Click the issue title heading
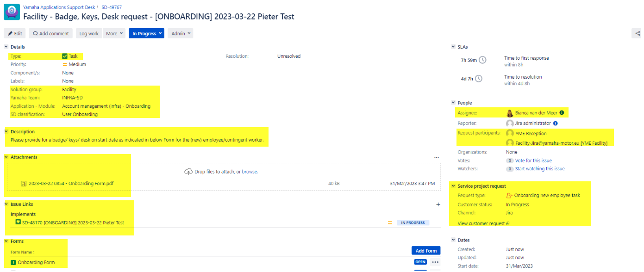 tap(159, 17)
